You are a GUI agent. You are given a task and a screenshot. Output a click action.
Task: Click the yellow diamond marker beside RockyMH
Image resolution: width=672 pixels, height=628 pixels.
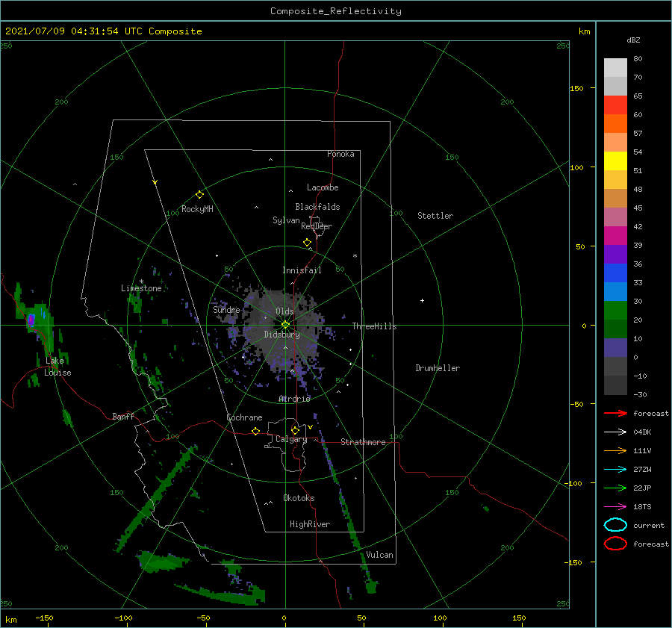pyautogui.click(x=199, y=195)
